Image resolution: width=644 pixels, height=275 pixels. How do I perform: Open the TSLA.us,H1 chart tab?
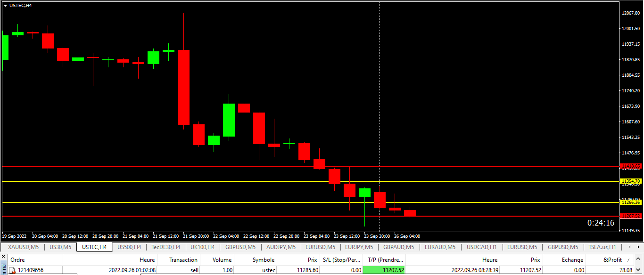point(602,247)
